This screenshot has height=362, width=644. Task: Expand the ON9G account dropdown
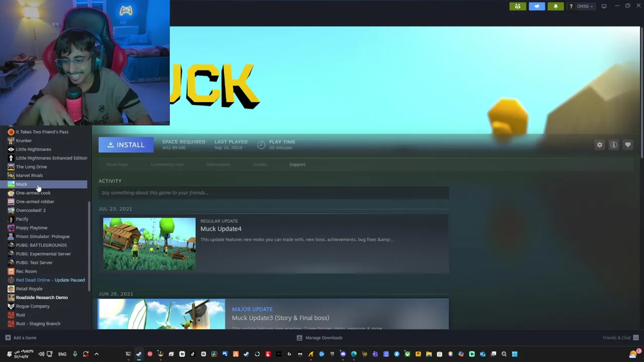[585, 6]
